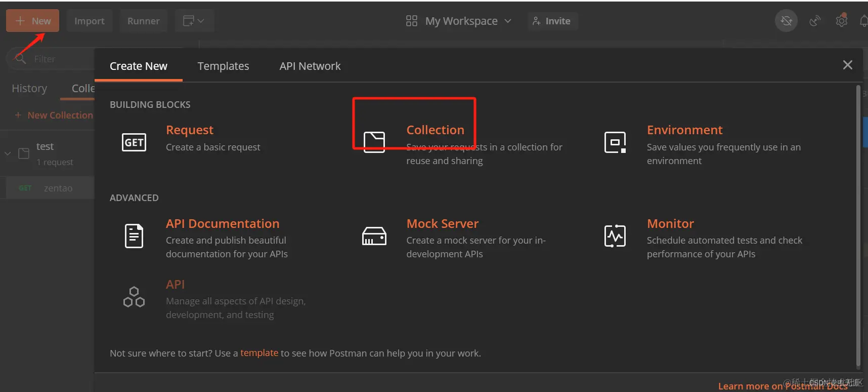Click the Collection folder icon
This screenshot has width=868, height=392.
(374, 142)
